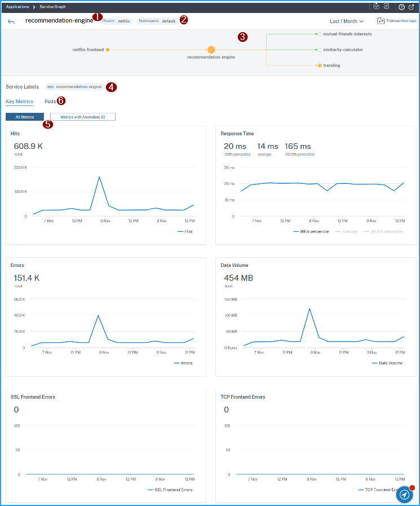Show All Metrics view
Viewport: 420px width, 506px height.
(x=25, y=117)
